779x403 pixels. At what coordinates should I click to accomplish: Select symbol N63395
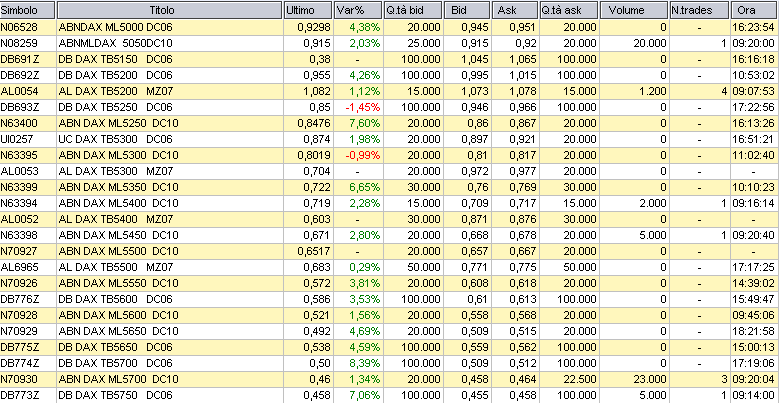[x=19, y=155]
